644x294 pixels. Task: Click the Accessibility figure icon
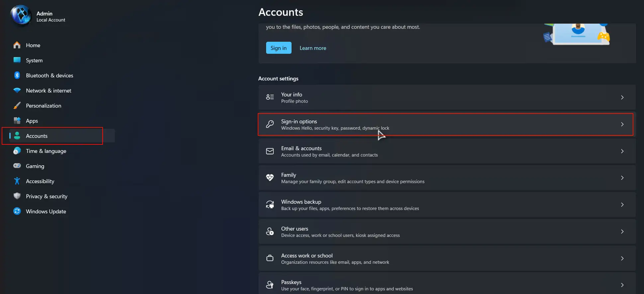pyautogui.click(x=17, y=181)
